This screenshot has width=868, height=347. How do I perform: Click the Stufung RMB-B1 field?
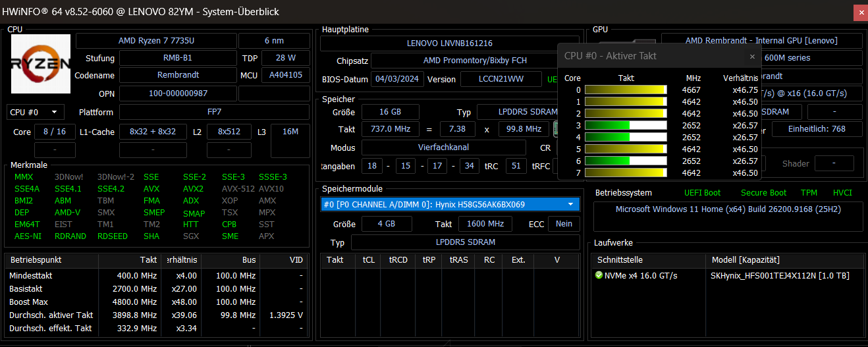(x=178, y=58)
